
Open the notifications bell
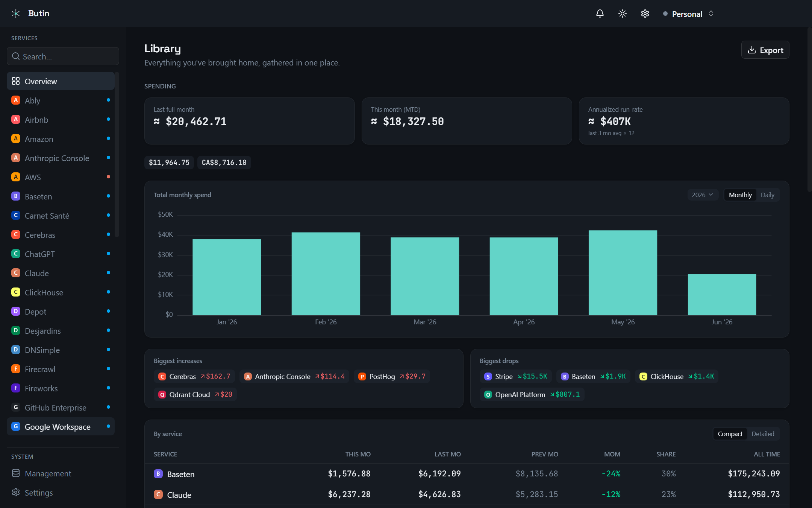[x=600, y=14]
